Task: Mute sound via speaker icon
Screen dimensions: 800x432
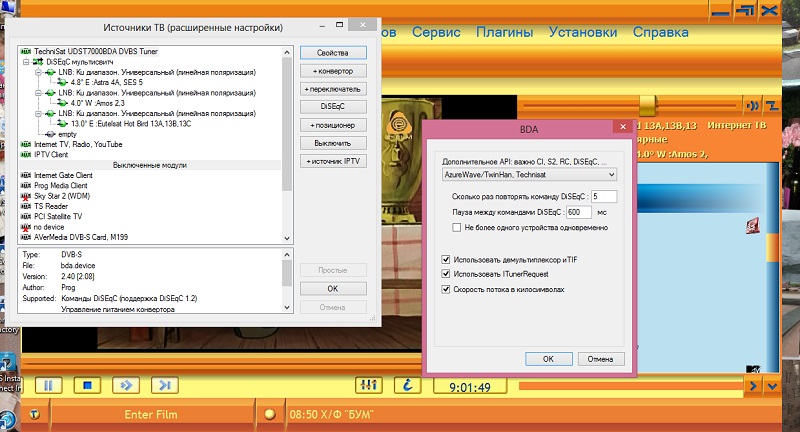Action: [753, 106]
